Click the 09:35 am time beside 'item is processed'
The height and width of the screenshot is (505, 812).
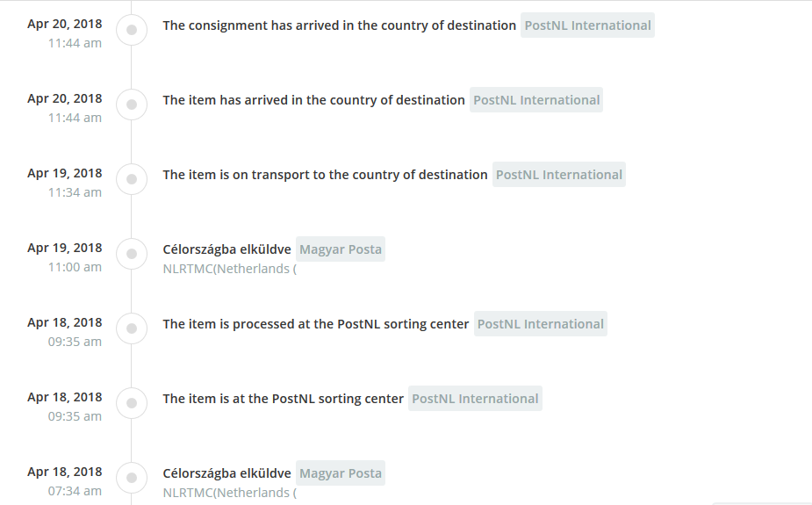pyautogui.click(x=75, y=342)
